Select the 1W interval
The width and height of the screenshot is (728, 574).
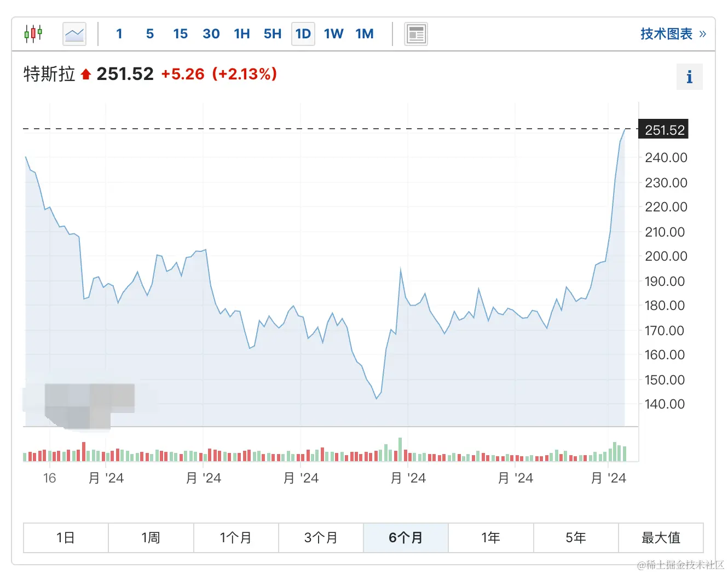[x=334, y=34]
